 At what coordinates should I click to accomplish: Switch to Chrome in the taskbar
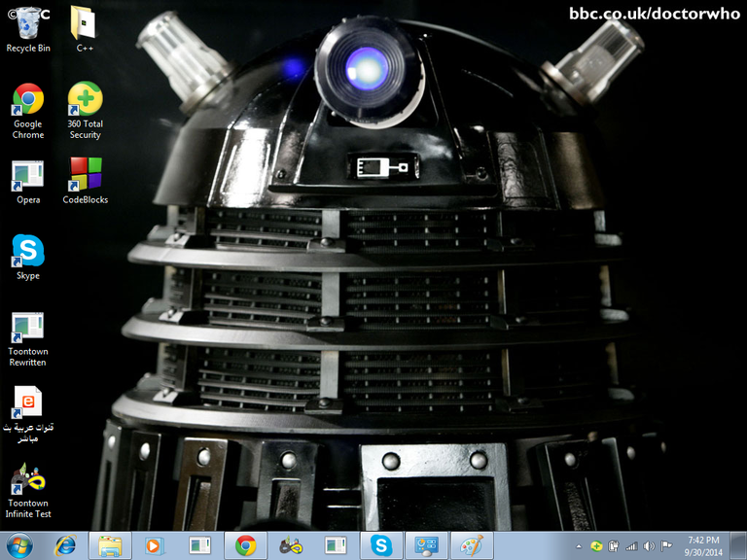pyautogui.click(x=245, y=545)
